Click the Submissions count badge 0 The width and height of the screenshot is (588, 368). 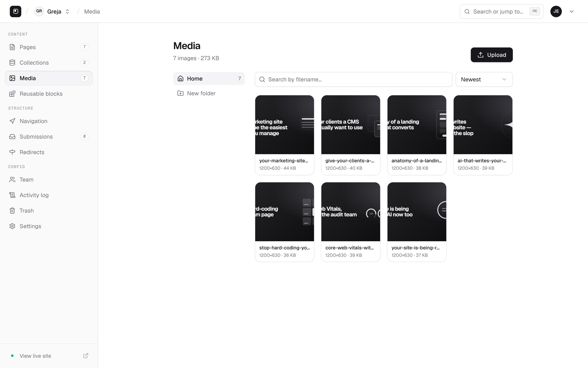click(84, 137)
